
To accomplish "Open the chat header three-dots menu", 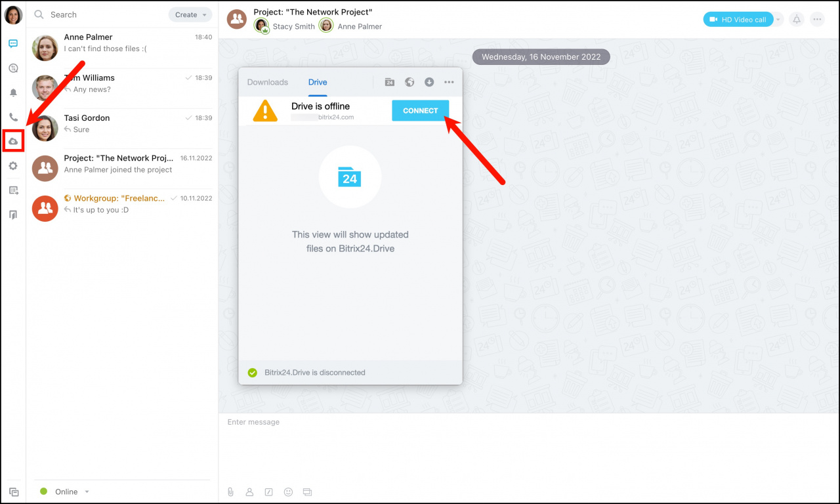I will (x=817, y=19).
